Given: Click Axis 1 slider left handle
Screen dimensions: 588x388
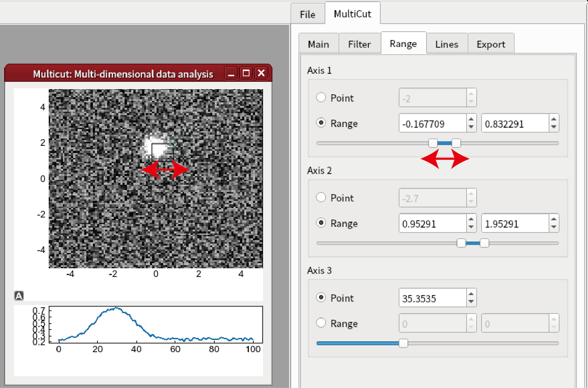Looking at the screenshot, I should (433, 143).
